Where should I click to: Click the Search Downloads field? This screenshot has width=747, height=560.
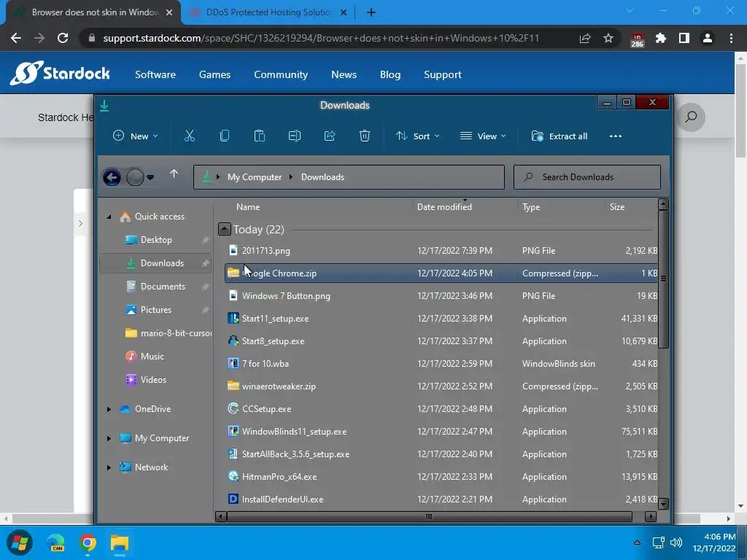[587, 177]
